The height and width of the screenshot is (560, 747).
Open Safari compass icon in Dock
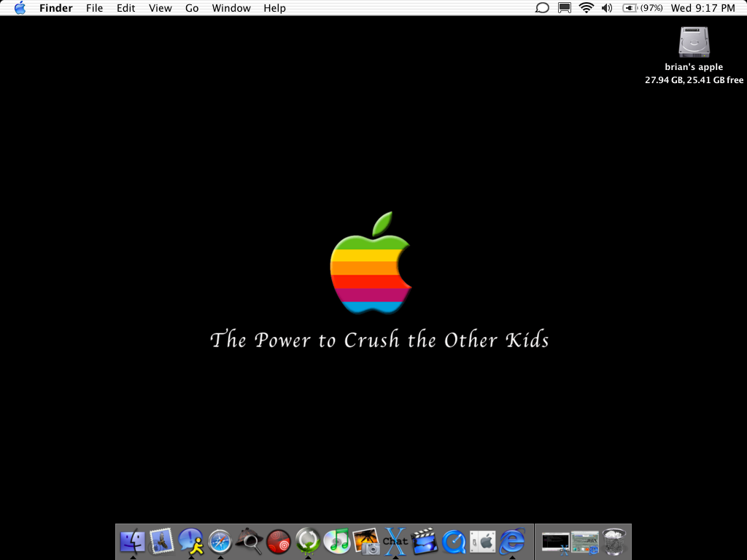pyautogui.click(x=220, y=542)
